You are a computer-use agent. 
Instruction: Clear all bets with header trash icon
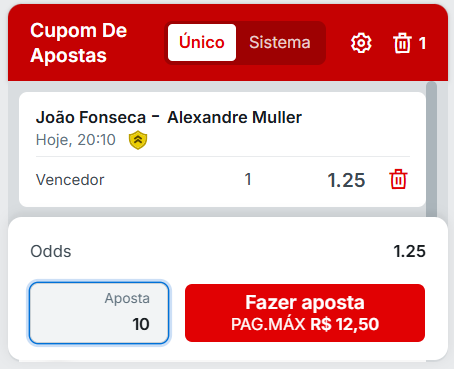402,43
